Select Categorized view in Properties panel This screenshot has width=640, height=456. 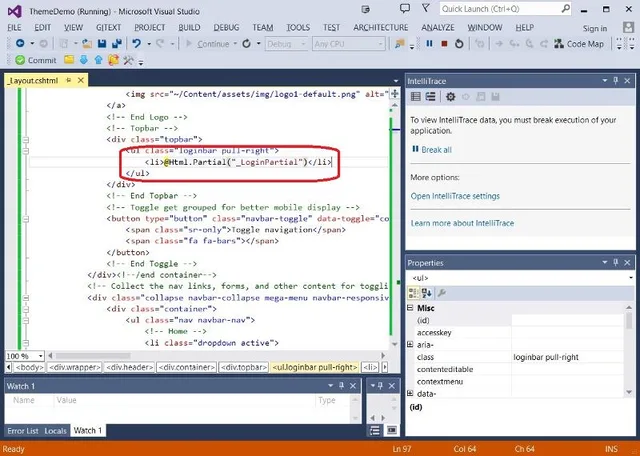tap(413, 293)
